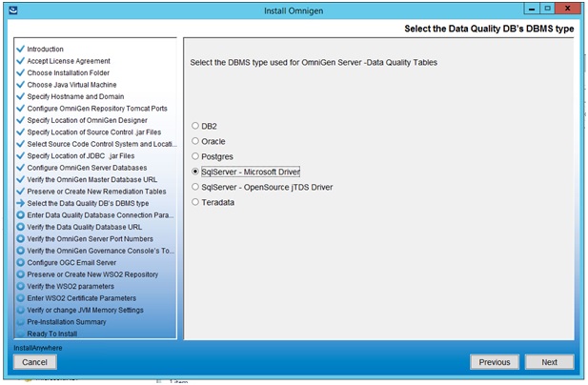Click circle icon beside Verify the WSO2 parameters
588x385 pixels.
[20, 287]
